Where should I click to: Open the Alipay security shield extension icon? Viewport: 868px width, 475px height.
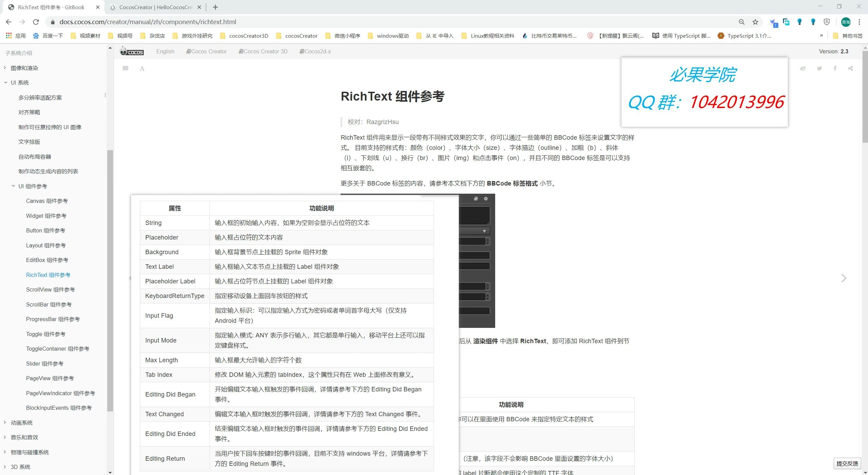827,22
